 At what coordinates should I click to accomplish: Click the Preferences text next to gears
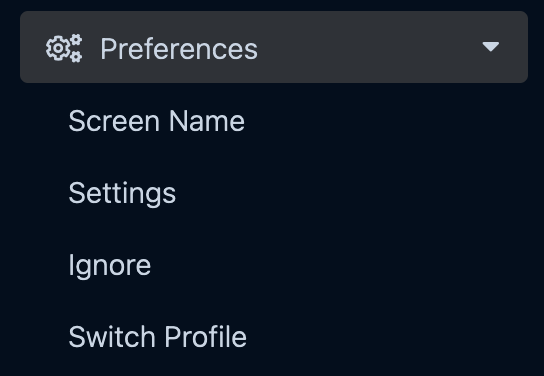[179, 49]
